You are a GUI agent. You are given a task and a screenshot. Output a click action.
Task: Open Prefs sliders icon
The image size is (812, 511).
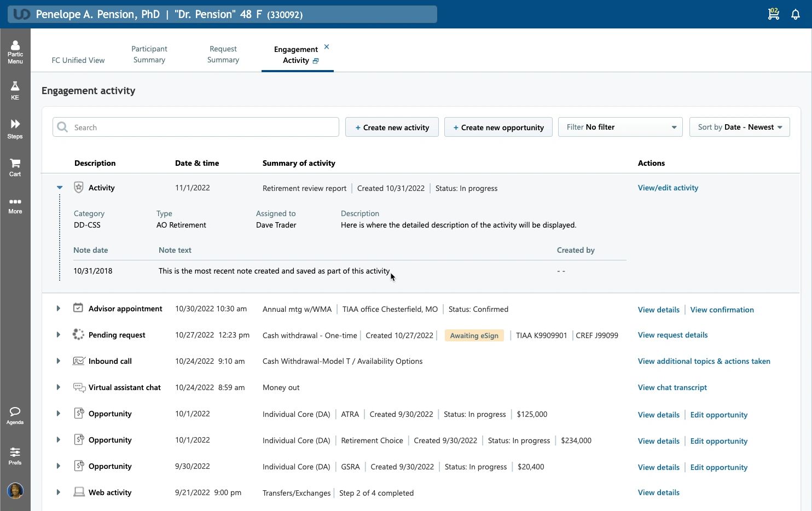pos(15,456)
